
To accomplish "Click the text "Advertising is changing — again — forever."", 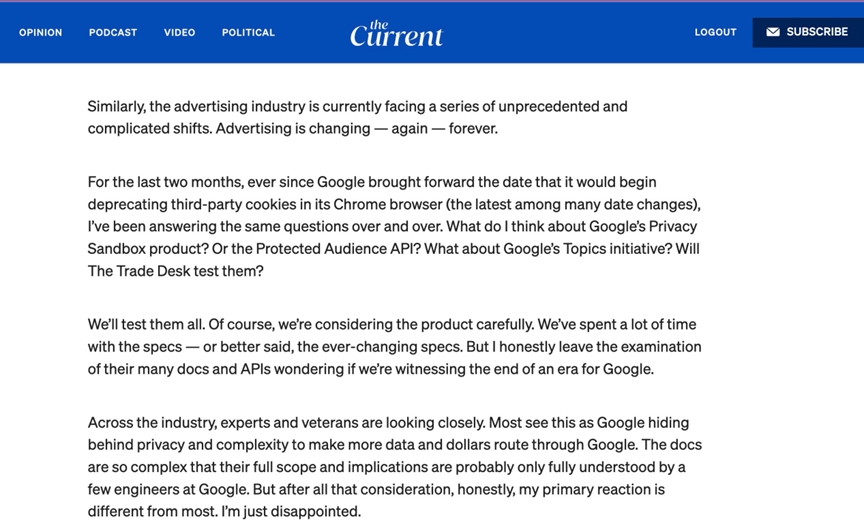I will coord(357,128).
